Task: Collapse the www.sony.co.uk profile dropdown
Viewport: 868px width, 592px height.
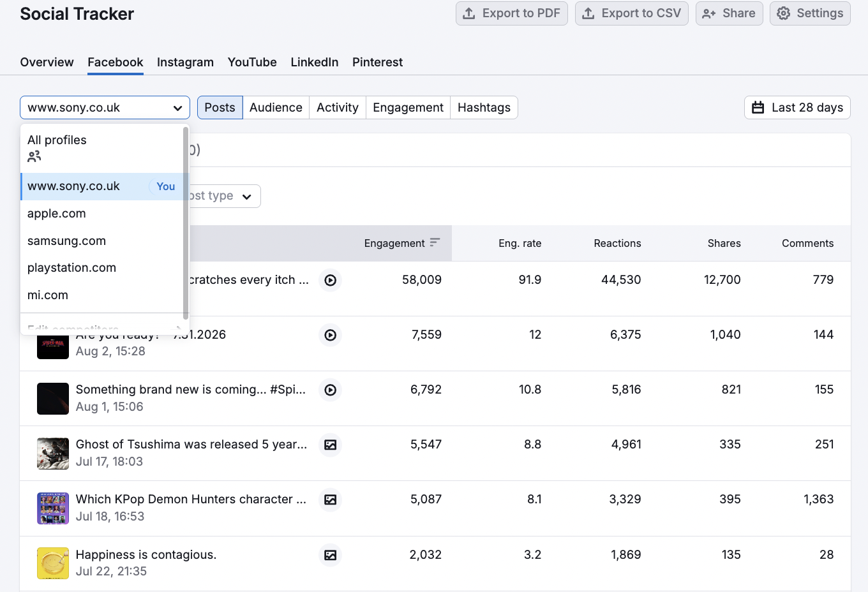Action: tap(178, 108)
